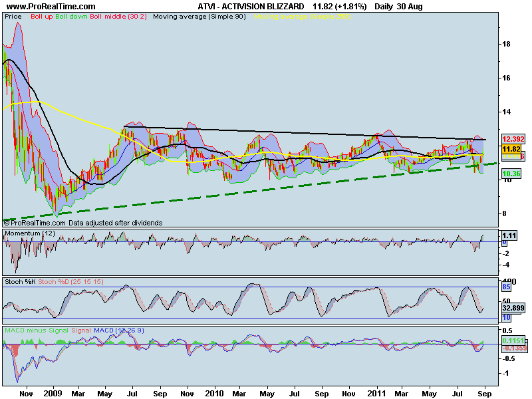532x399 pixels.
Task: Select the Momentum (12) panel label
Action: [x=30, y=233]
